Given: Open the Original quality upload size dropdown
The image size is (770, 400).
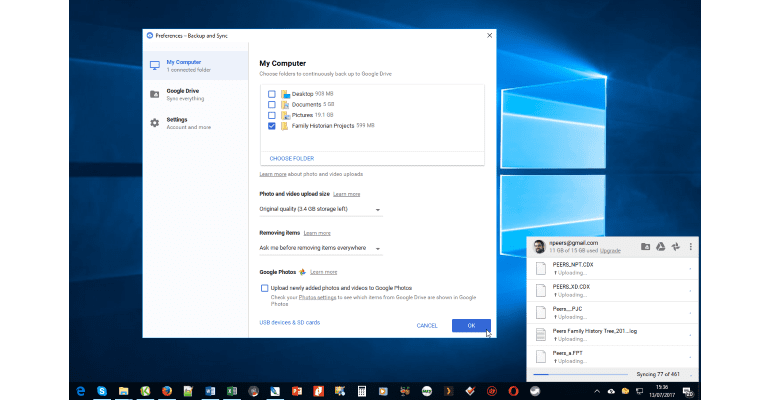Looking at the screenshot, I should coord(320,210).
